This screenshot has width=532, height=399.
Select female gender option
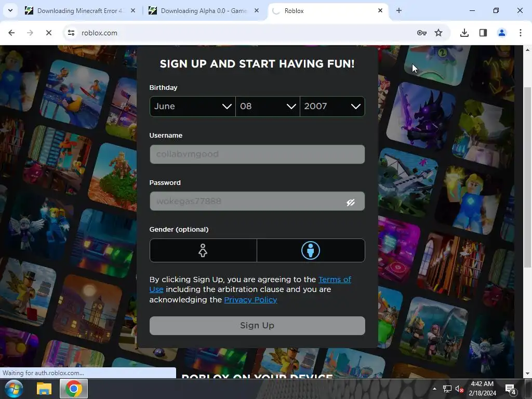[203, 250]
